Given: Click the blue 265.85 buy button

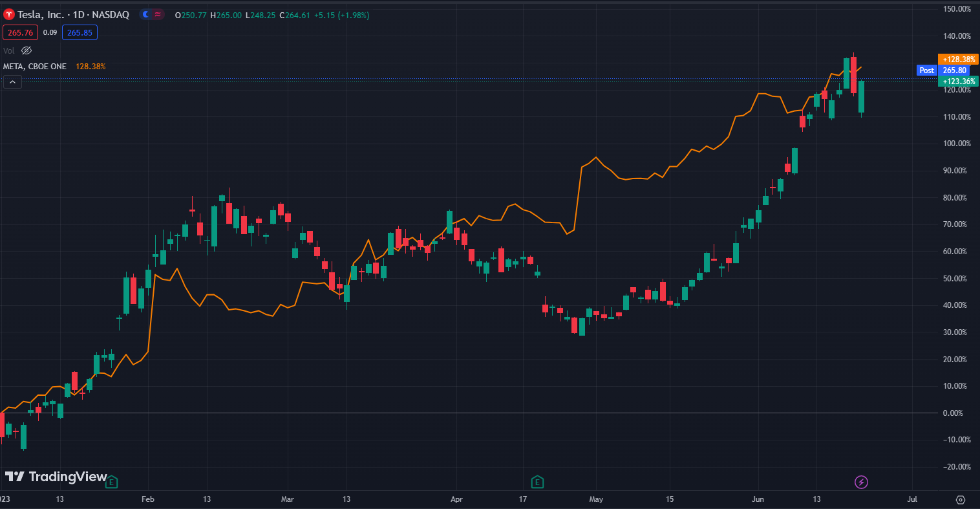Looking at the screenshot, I should 80,32.
